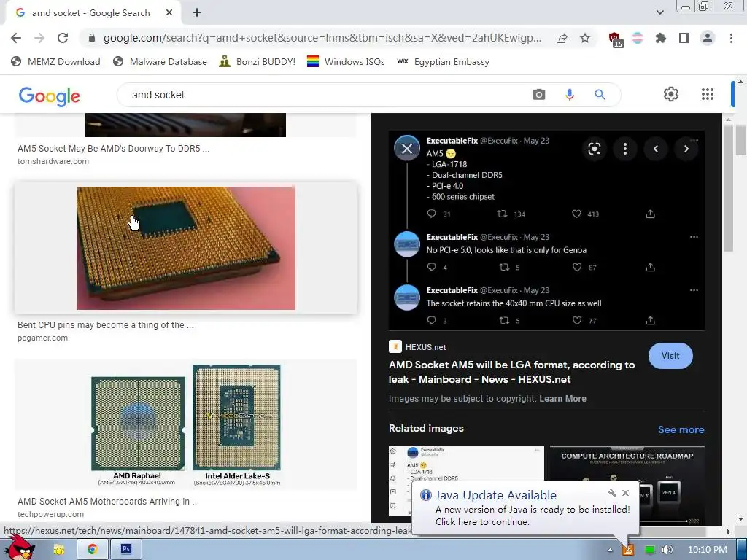Open the Google apps grid
747x560 pixels.
pos(708,94)
